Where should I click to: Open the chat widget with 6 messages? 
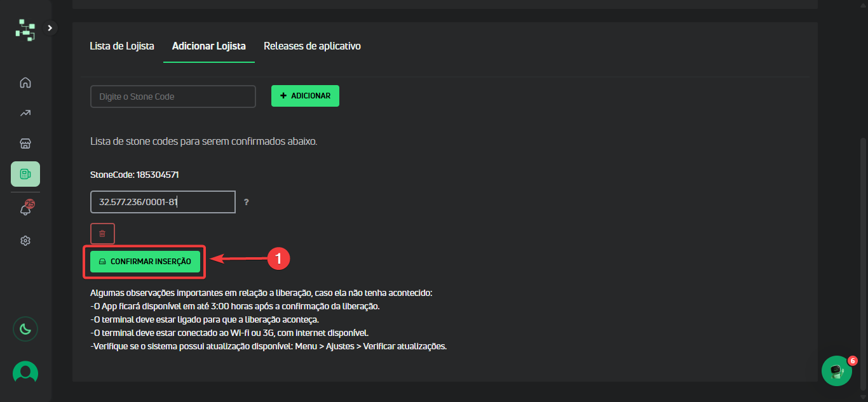coord(837,371)
